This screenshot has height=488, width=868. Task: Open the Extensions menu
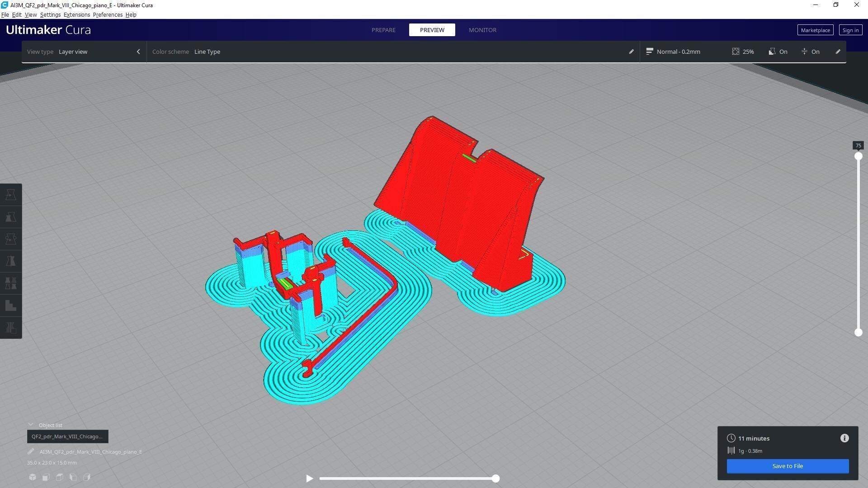(x=76, y=15)
